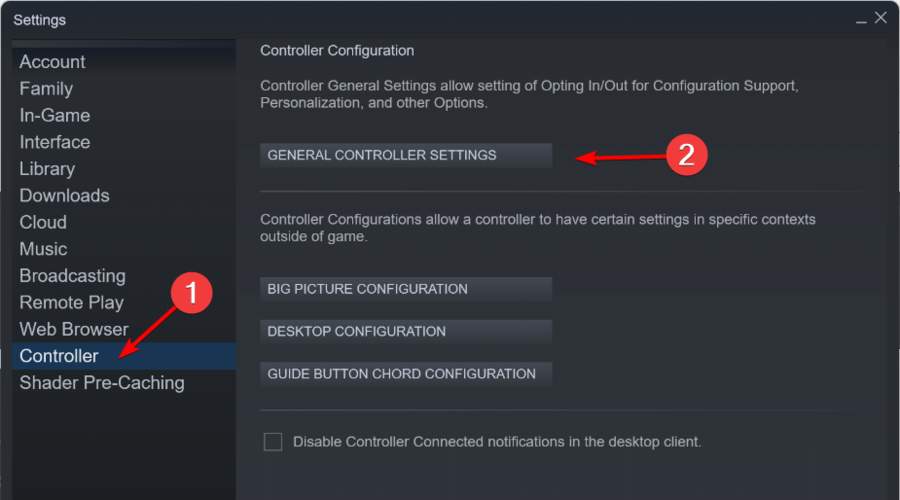Open Big Picture Configuration
This screenshot has height=500, width=900.
[406, 289]
